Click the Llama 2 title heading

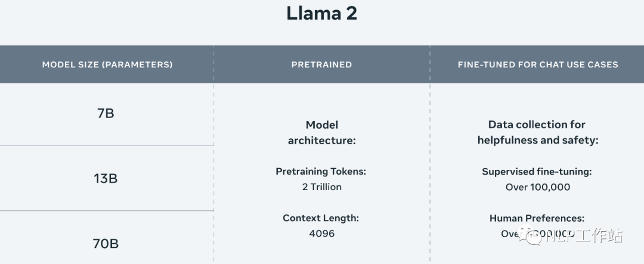coord(322,13)
